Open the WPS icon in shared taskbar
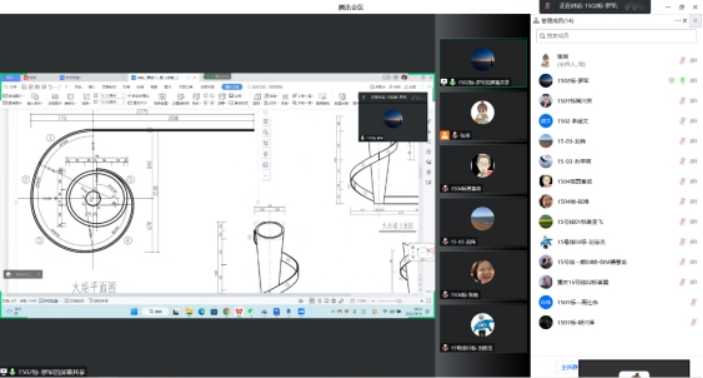The image size is (703, 378). [239, 312]
